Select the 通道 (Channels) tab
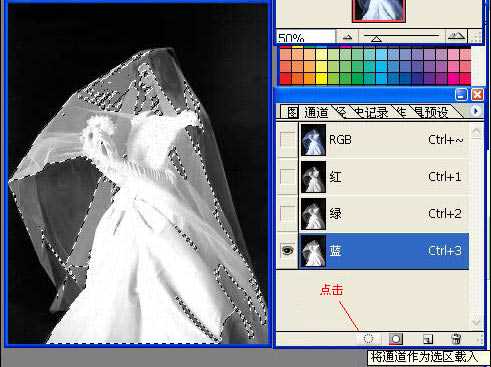Viewport: 491px width, 367px height. 316,112
